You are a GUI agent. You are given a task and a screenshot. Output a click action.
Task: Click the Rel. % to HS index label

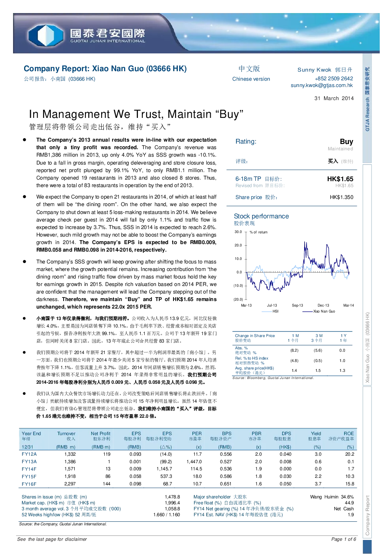[252, 358]
